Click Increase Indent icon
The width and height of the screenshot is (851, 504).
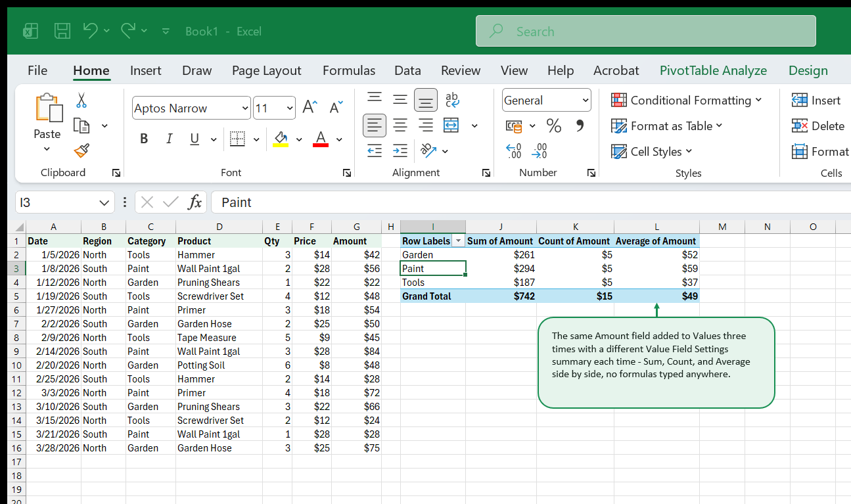400,150
